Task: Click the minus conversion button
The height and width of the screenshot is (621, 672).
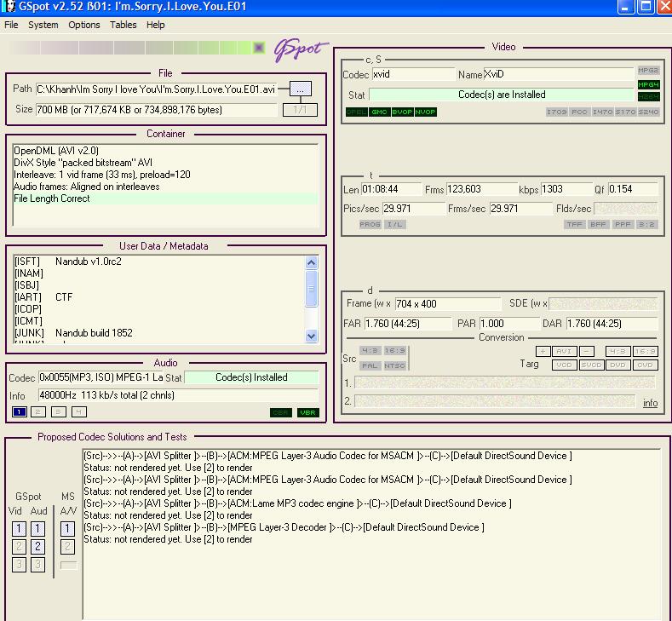Action: [587, 352]
